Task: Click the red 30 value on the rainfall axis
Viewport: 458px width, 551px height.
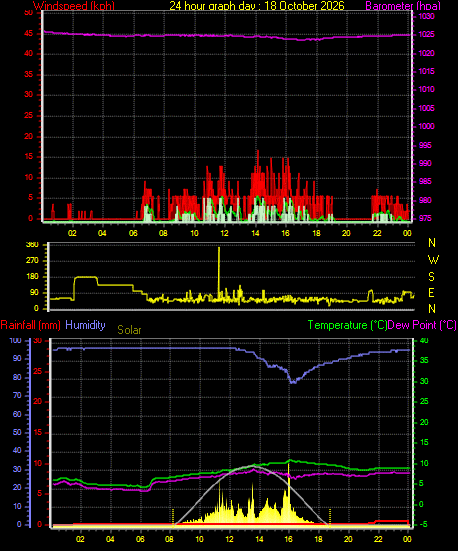Action: point(38,340)
